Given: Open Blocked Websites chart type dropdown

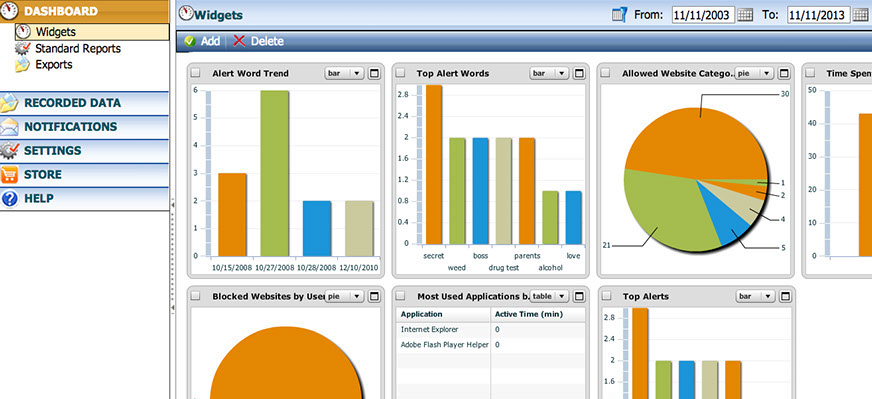Looking at the screenshot, I should 344,297.
